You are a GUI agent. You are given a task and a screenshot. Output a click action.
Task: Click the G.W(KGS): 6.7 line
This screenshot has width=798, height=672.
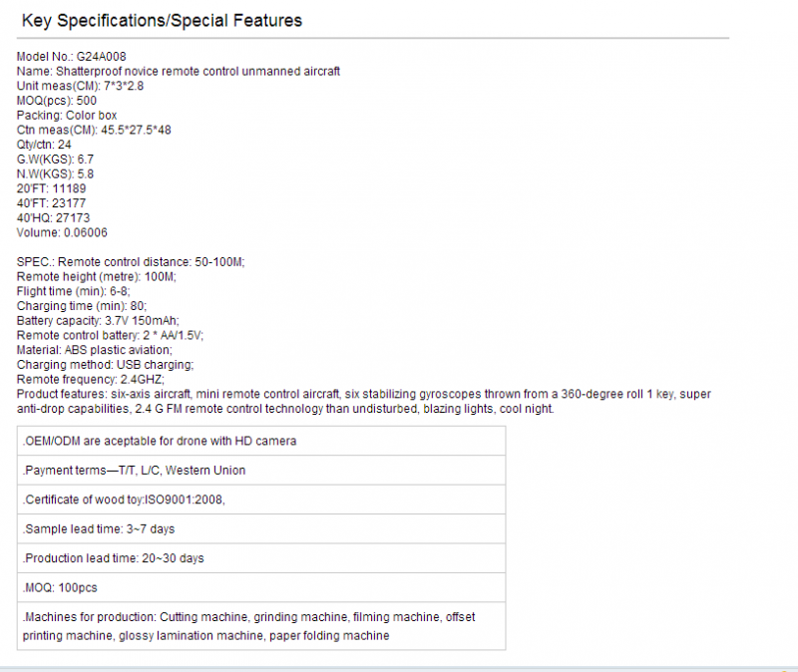pos(55,160)
